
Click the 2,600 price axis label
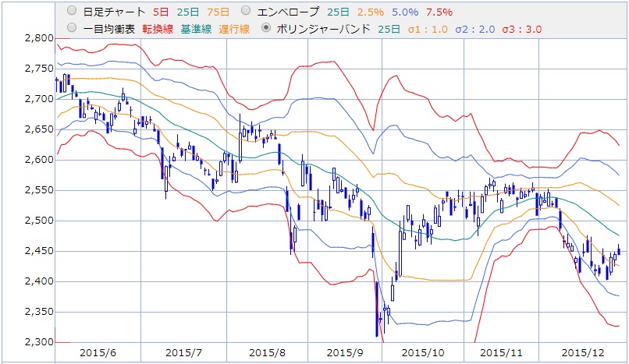click(x=39, y=160)
